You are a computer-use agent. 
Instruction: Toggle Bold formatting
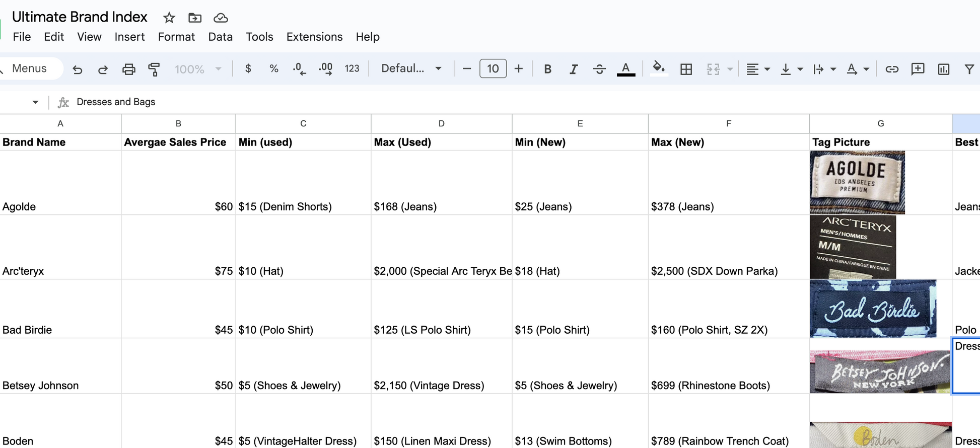pos(547,69)
